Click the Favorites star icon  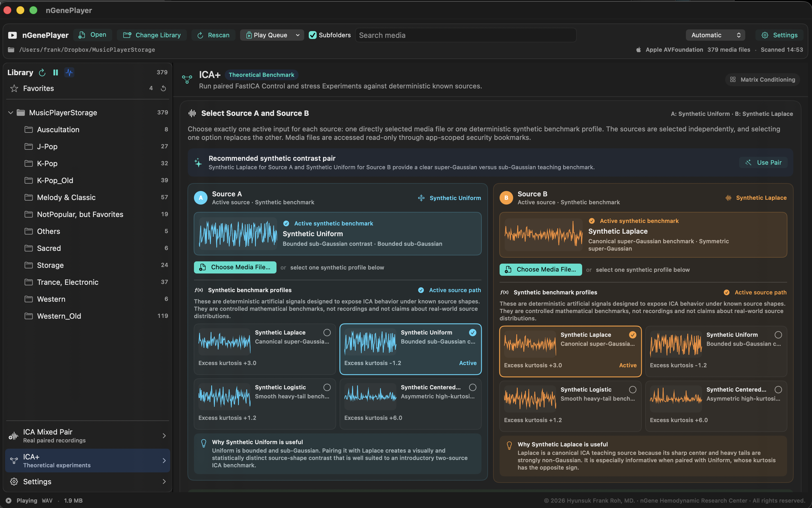[14, 88]
